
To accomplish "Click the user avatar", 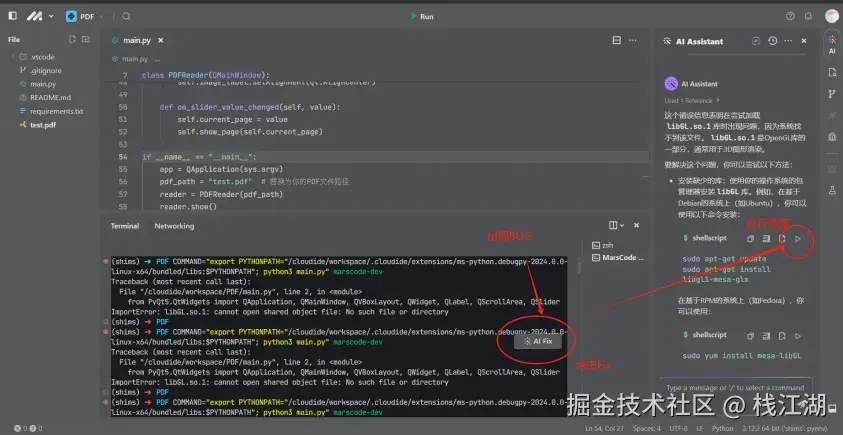I will pyautogui.click(x=832, y=16).
